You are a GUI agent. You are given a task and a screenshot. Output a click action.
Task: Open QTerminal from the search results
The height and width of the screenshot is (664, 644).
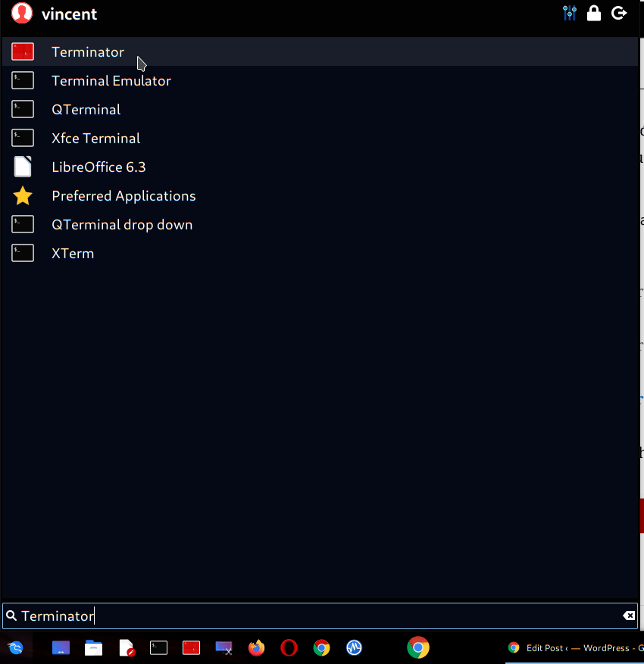(x=86, y=110)
